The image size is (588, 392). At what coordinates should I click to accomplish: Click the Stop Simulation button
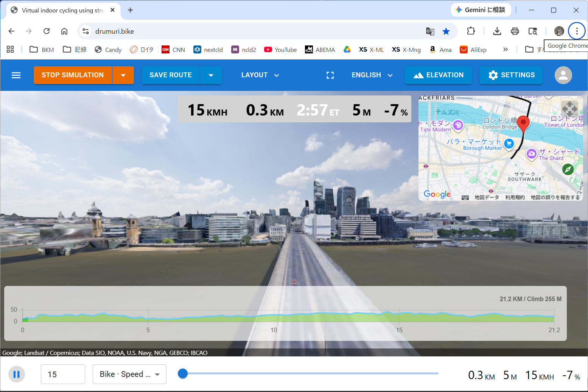pyautogui.click(x=73, y=75)
